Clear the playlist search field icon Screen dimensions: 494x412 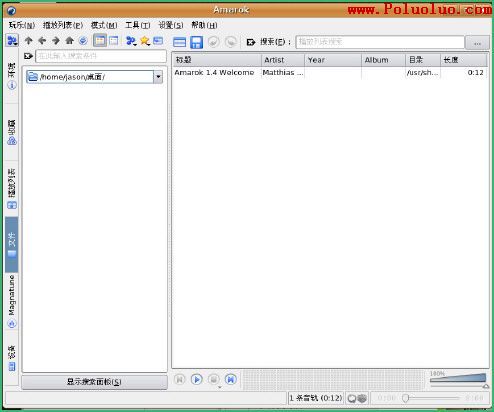click(251, 42)
